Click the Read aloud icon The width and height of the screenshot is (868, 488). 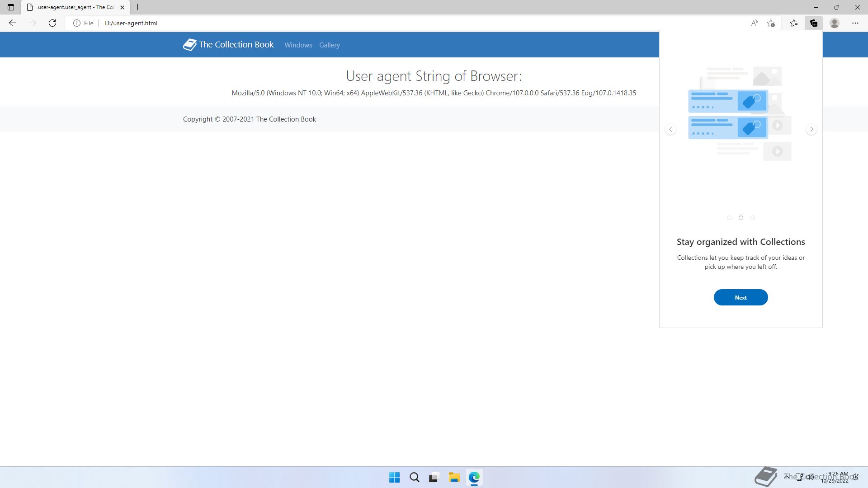pyautogui.click(x=754, y=23)
